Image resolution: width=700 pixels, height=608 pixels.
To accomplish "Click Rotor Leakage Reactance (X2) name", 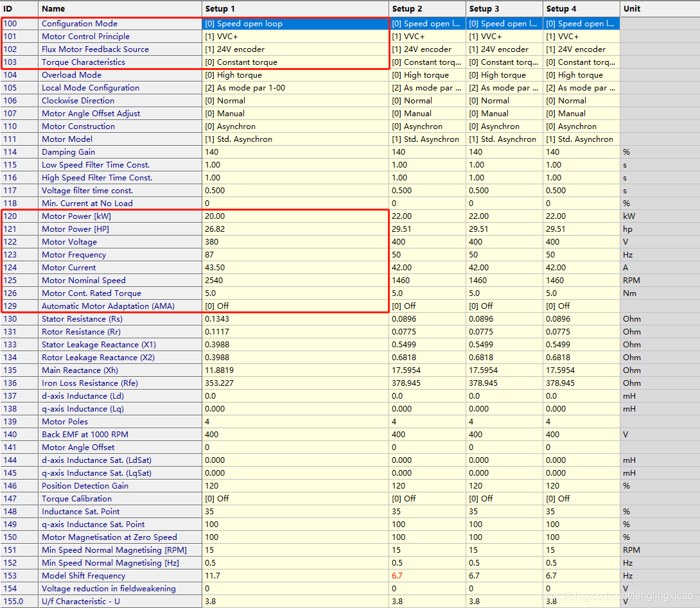I will pyautogui.click(x=98, y=358).
